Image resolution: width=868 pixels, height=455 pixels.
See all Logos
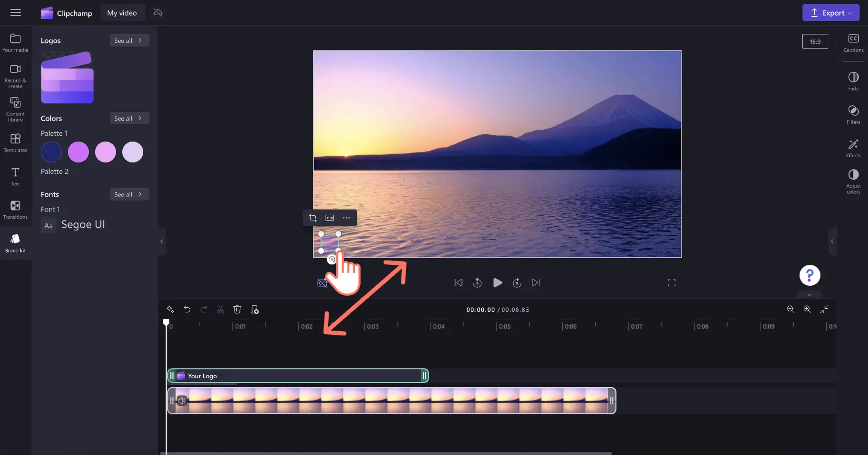coord(129,40)
